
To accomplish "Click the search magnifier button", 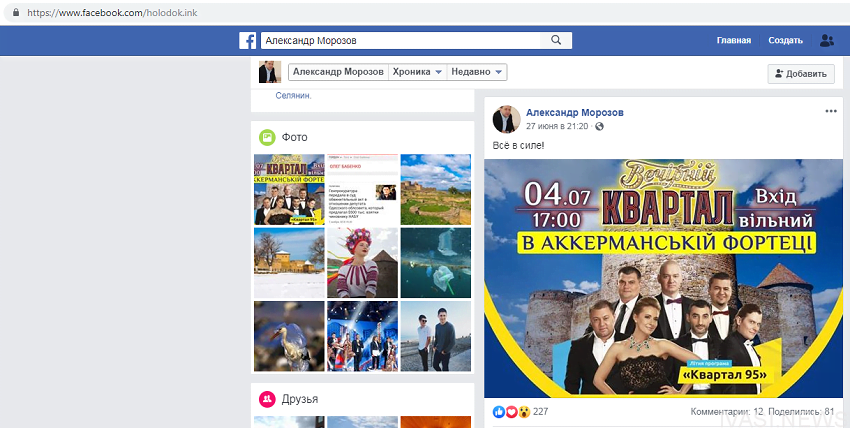I will (556, 41).
